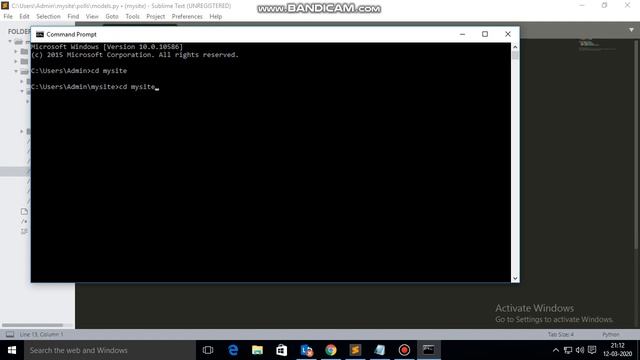Open the Tools menu
640x360 pixels.
(132, 16)
